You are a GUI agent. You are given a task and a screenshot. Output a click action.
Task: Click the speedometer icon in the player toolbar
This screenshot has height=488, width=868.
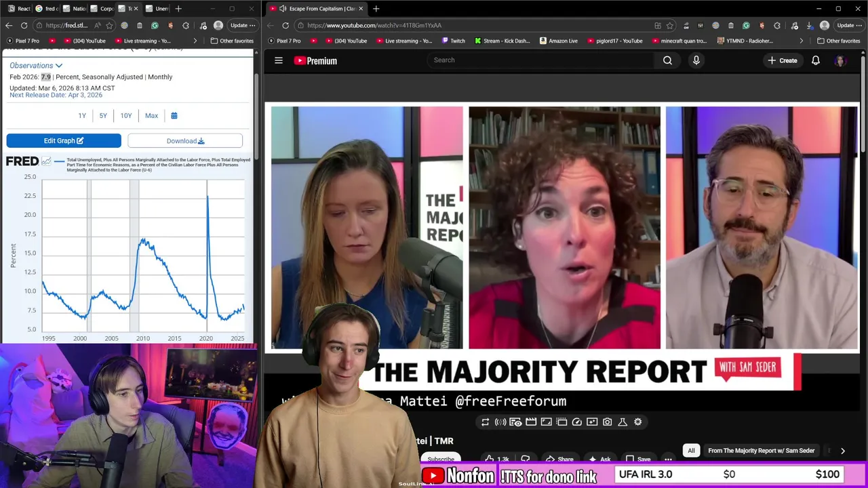pos(576,422)
